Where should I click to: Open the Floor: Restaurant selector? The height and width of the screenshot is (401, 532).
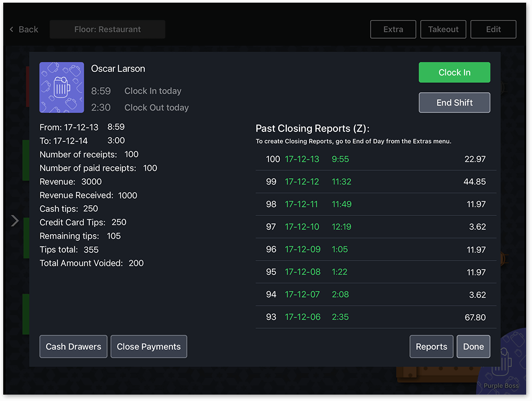(x=107, y=30)
